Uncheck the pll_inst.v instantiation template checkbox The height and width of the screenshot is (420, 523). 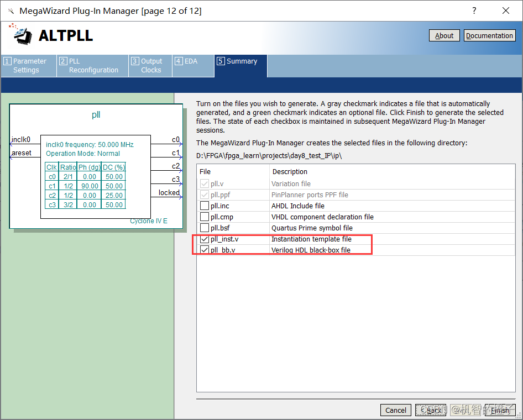tap(205, 239)
